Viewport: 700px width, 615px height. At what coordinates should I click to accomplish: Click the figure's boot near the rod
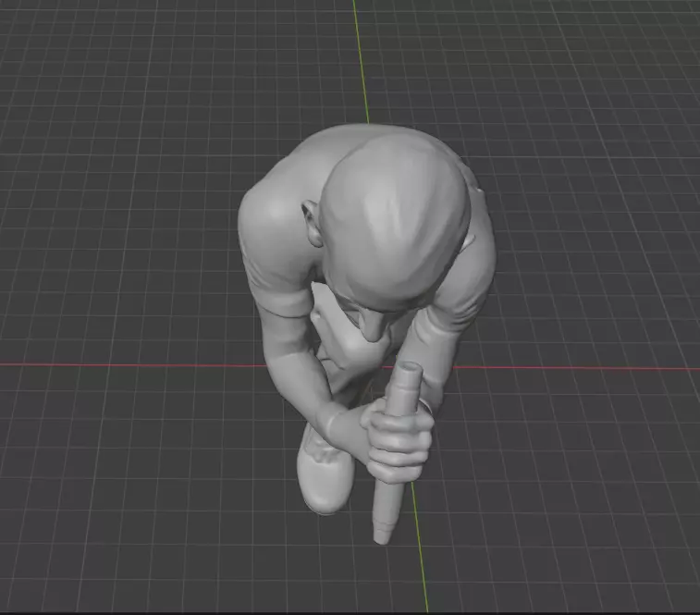click(325, 471)
